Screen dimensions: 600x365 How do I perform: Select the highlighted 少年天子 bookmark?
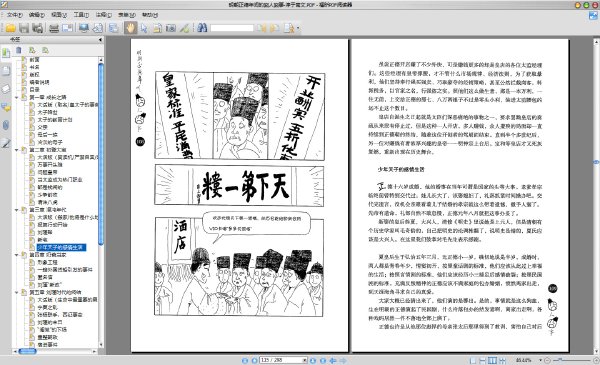coord(61,248)
